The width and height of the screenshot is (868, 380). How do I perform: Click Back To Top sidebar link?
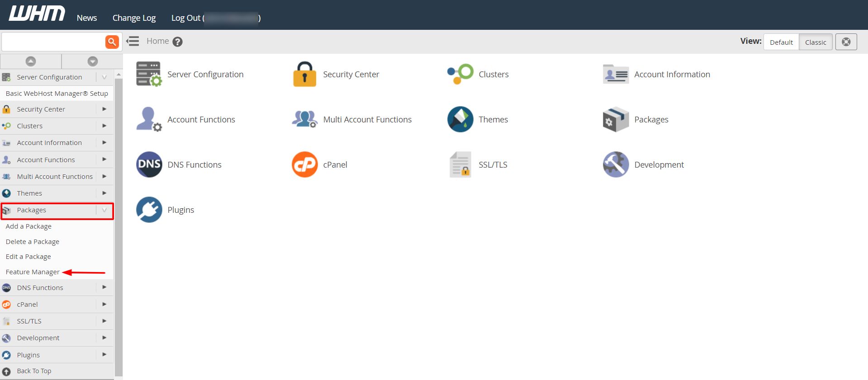tap(34, 371)
